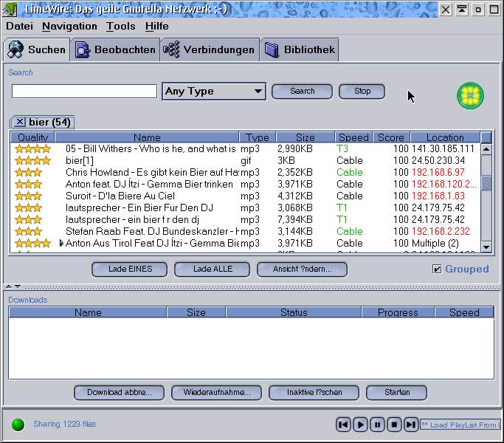Select lautsprecher - ein bier f r den dj
The height and width of the screenshot is (443, 504).
click(x=246, y=220)
